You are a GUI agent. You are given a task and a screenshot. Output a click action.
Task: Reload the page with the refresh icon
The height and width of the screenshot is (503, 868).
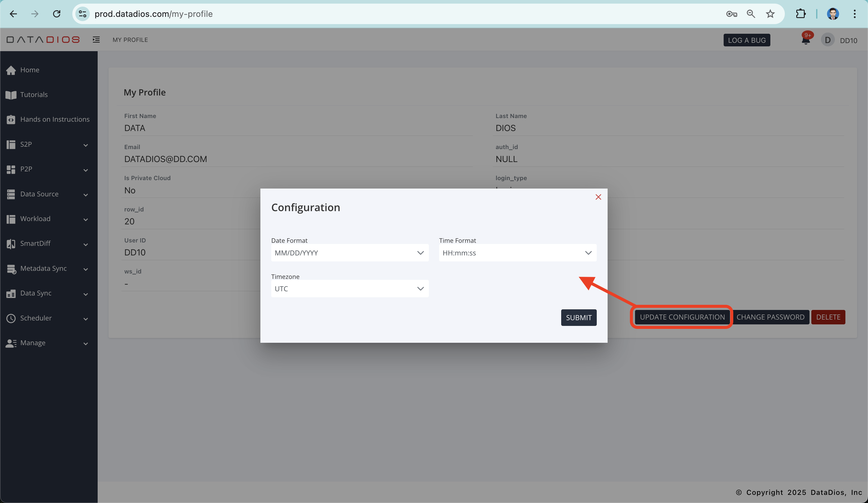tap(56, 14)
